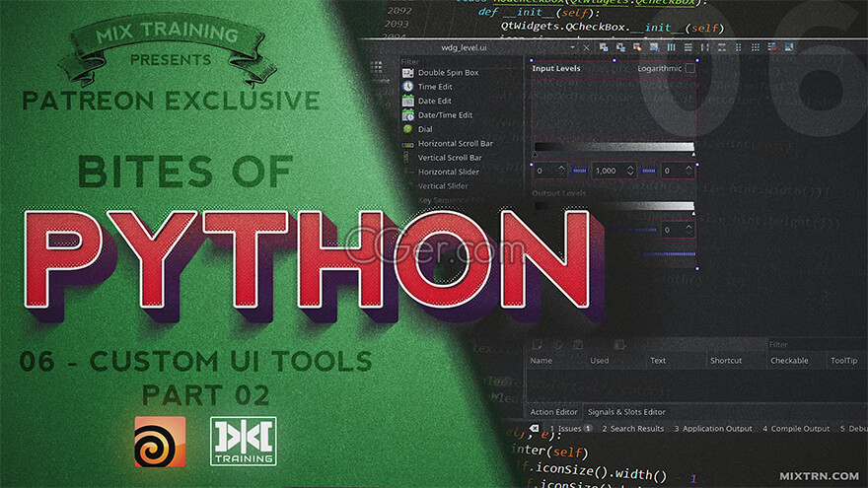The image size is (868, 488).
Task: Click the Break Layout toolbar icon
Action: click(771, 47)
